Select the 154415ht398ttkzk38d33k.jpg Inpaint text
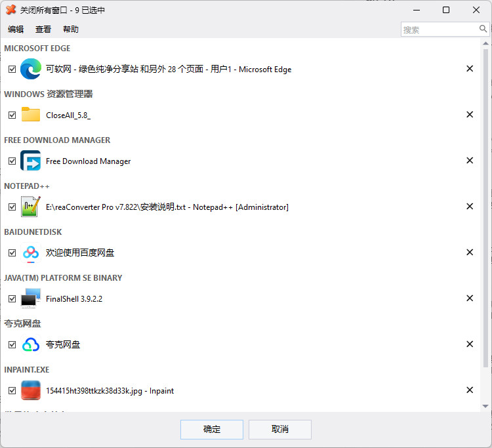Viewport: 492px width, 448px height. click(110, 390)
